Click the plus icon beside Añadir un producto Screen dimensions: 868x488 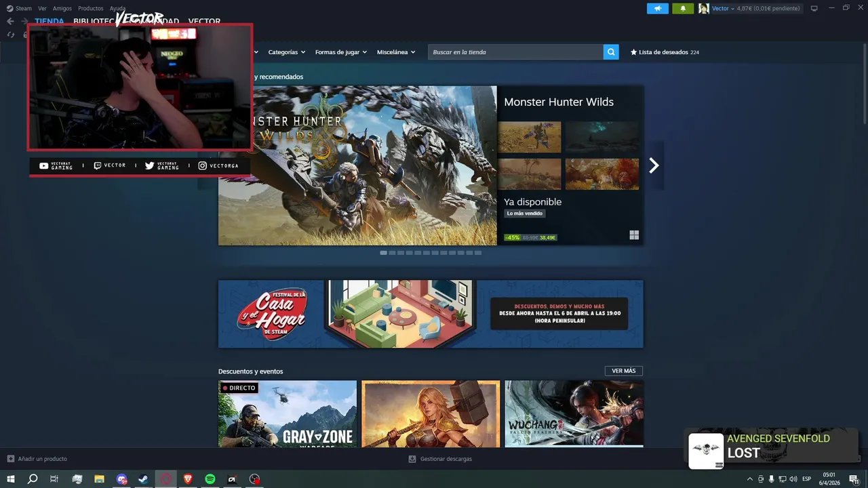point(10,459)
